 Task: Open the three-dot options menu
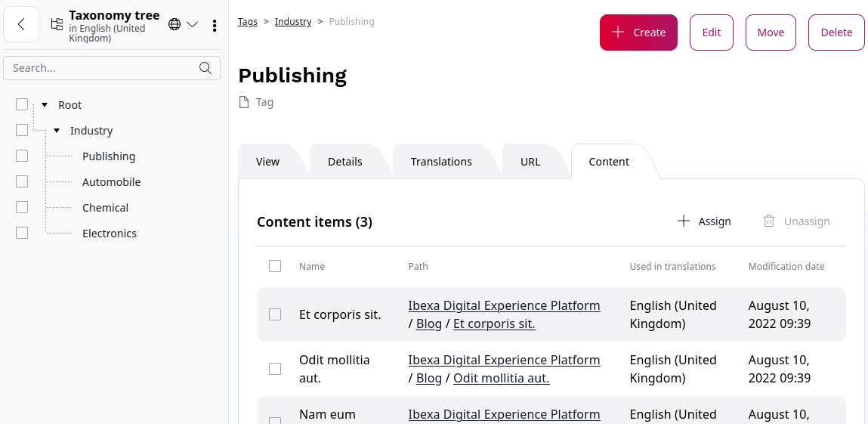[x=215, y=26]
